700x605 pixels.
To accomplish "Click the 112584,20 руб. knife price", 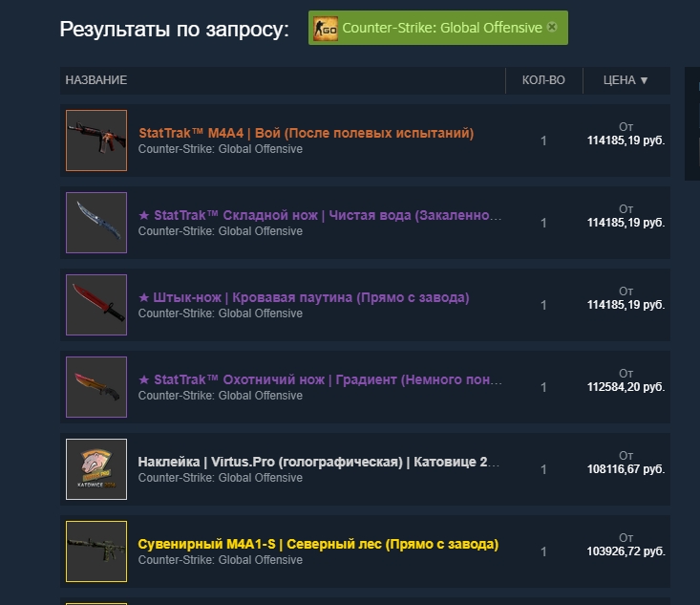I will tap(626, 387).
